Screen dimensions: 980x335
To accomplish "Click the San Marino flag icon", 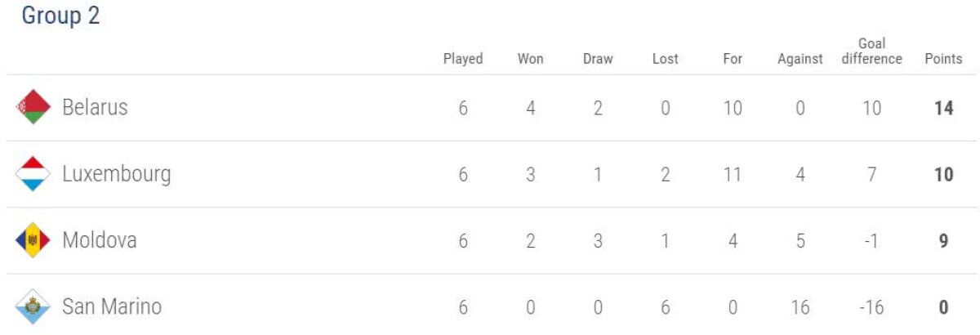I will click(33, 306).
